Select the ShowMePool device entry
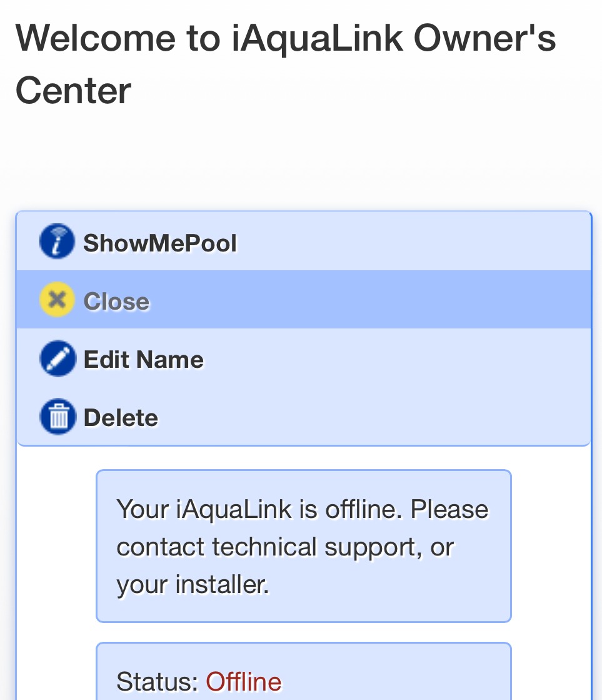Screen dimensions: 602x700 click(303, 241)
